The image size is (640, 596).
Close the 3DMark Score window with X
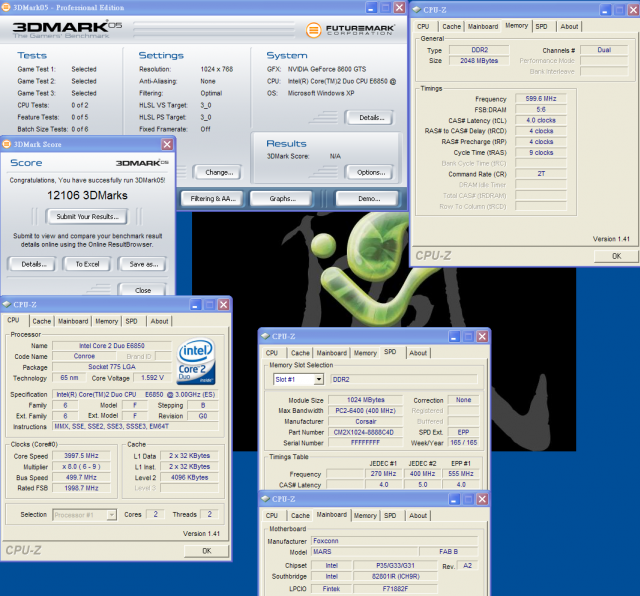pyautogui.click(x=167, y=144)
